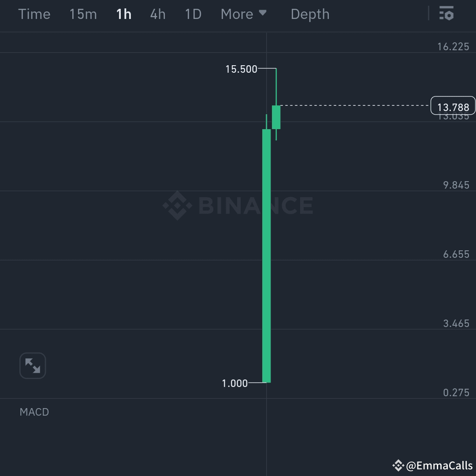Switch to the 15m timeframe
The image size is (476, 476).
pos(83,14)
